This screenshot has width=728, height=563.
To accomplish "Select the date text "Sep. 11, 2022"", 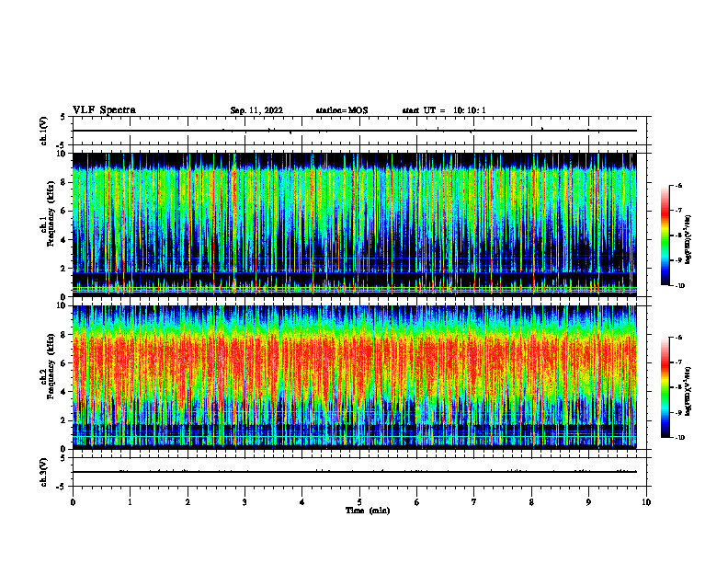I will click(x=256, y=110).
